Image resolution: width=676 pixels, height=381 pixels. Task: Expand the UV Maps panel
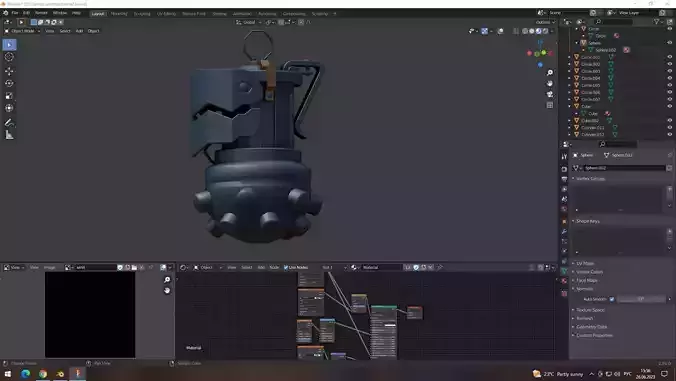(585, 263)
